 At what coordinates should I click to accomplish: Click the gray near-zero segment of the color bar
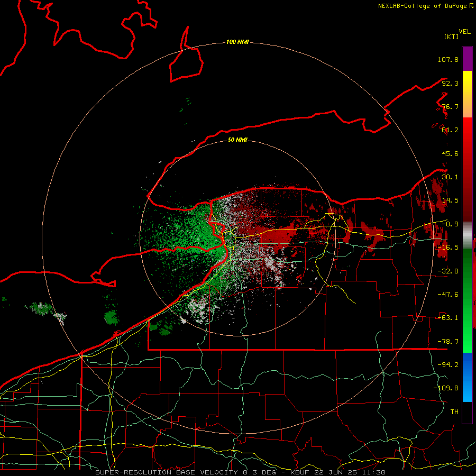[467, 235]
